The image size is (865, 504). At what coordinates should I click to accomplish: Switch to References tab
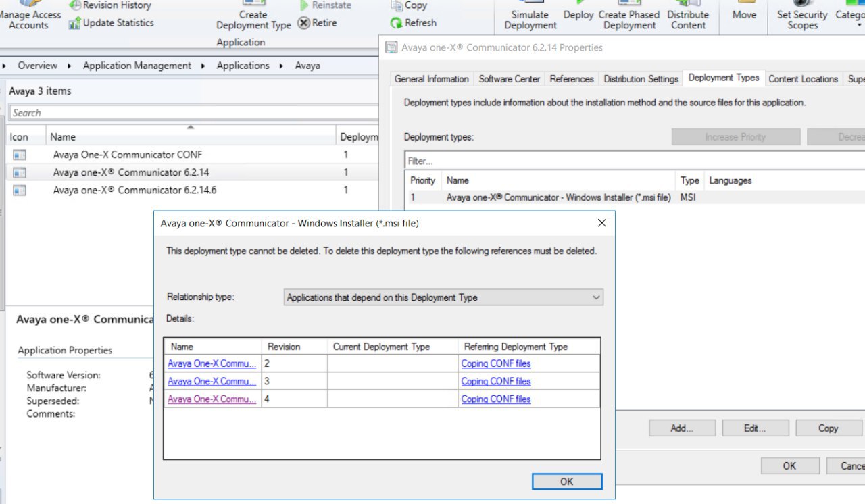(x=572, y=79)
